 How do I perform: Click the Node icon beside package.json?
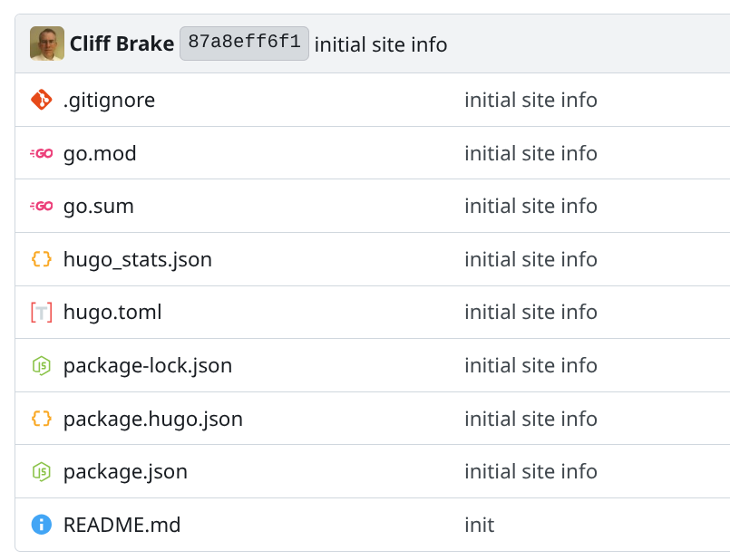click(42, 472)
